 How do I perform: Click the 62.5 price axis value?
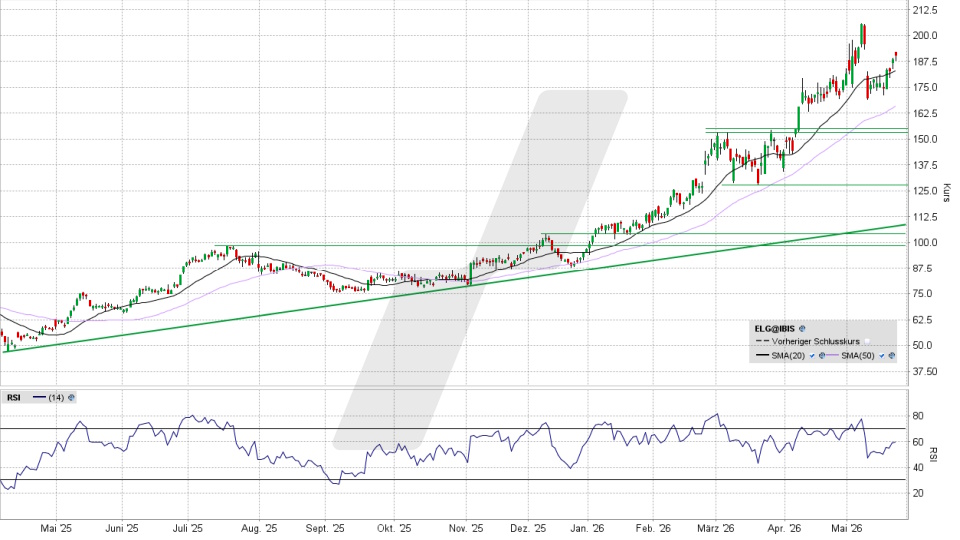pyautogui.click(x=923, y=320)
